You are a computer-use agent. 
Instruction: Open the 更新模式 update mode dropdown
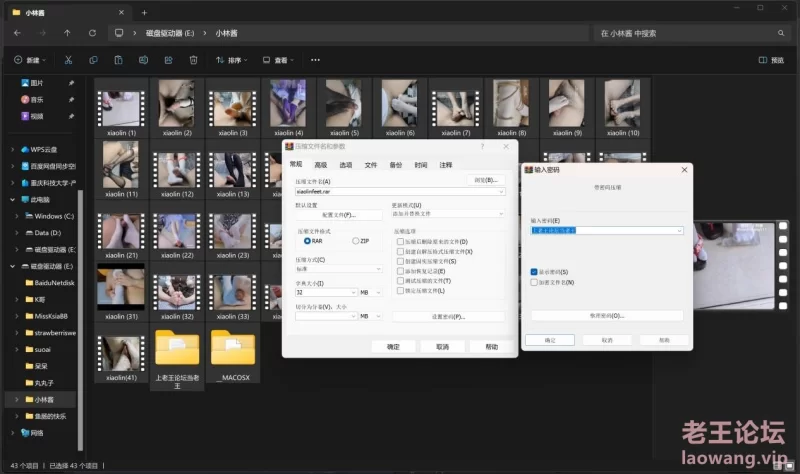point(448,214)
